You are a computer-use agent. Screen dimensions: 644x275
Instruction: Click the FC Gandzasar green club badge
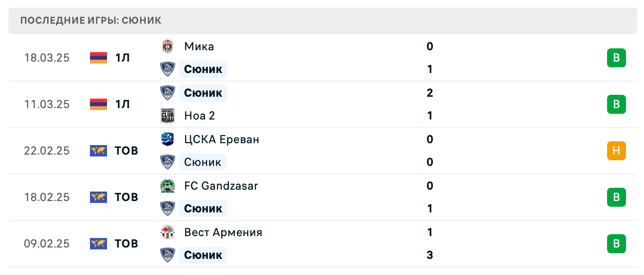point(167,186)
